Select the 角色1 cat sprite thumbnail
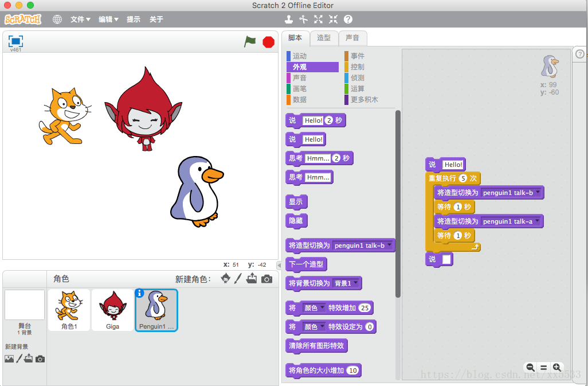The width and height of the screenshot is (588, 386). click(x=69, y=310)
